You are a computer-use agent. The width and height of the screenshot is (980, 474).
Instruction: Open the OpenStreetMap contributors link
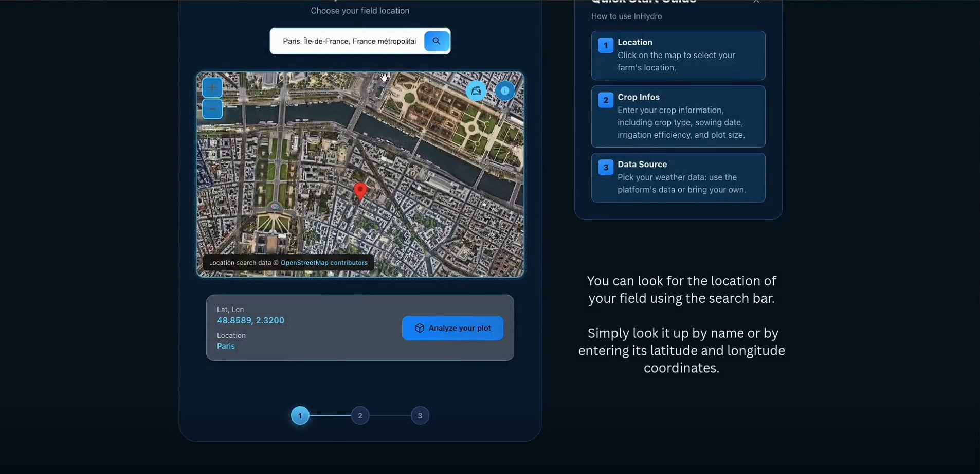[324, 262]
